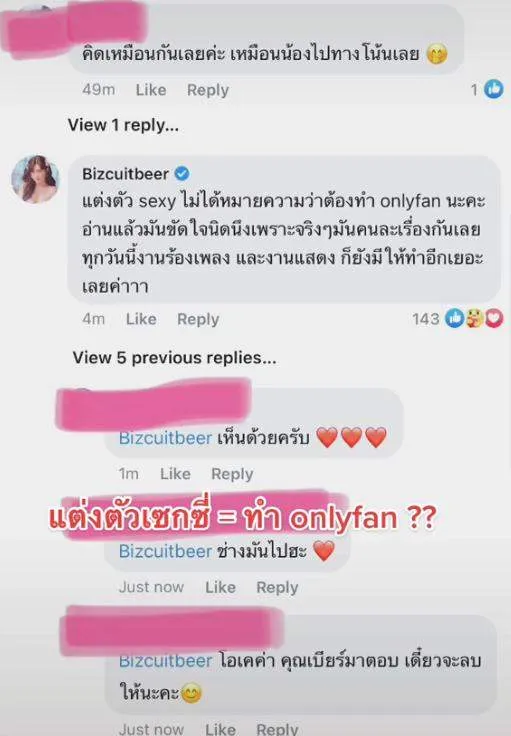The width and height of the screenshot is (511, 736).
Task: Click Bizcuitbeer mention in three-hearts reply
Action: [165, 438]
